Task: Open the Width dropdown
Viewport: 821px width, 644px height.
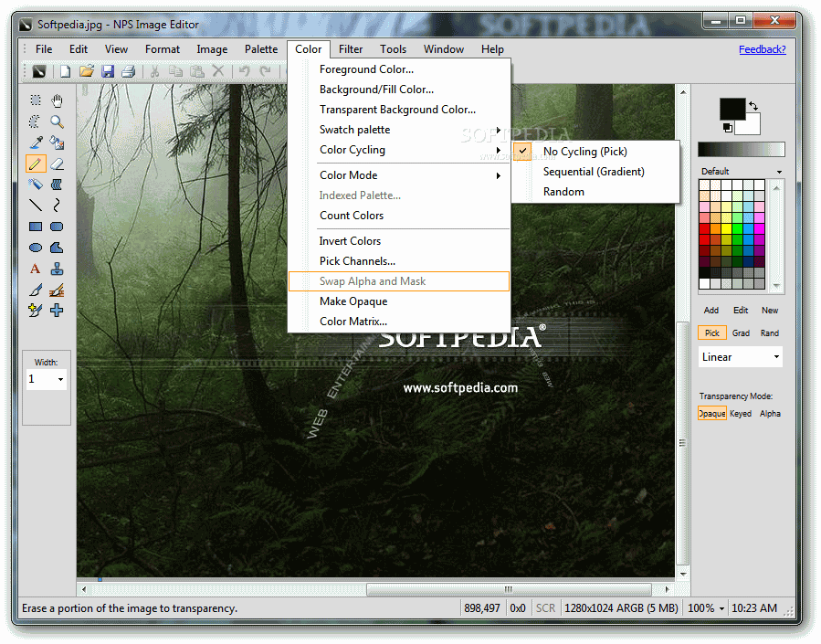Action: click(x=61, y=379)
